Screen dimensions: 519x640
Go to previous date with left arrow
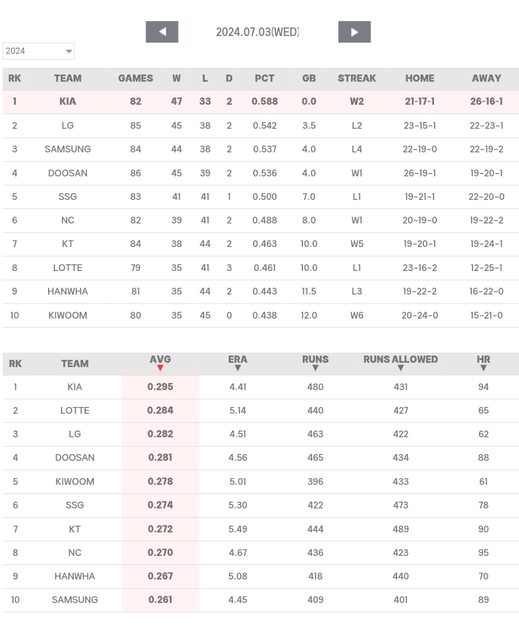(162, 32)
